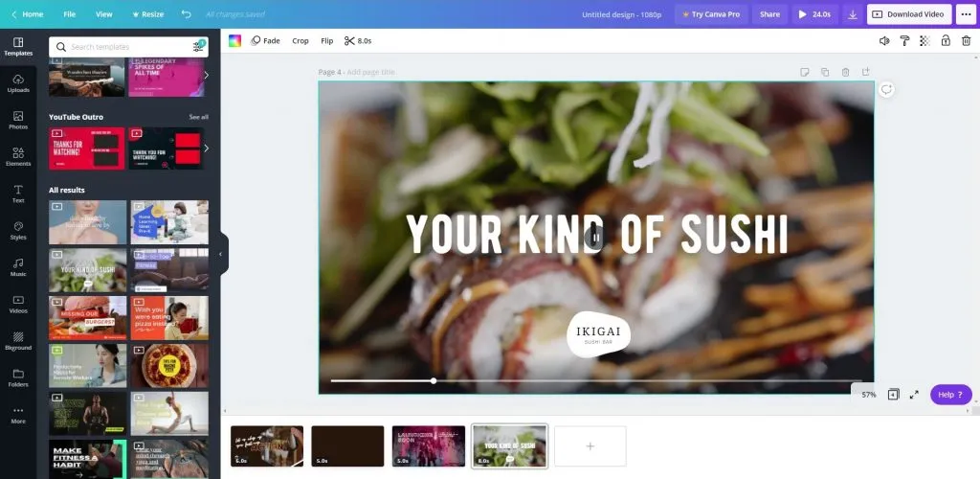The height and width of the screenshot is (479, 980).
Task: Open the page notes icon
Action: point(805,72)
